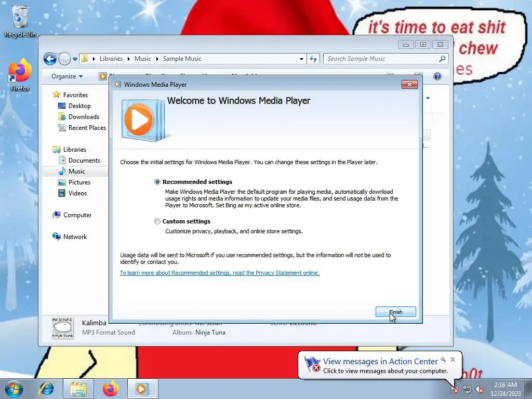
Task: Select Computer in the navigation pane
Action: tap(77, 215)
